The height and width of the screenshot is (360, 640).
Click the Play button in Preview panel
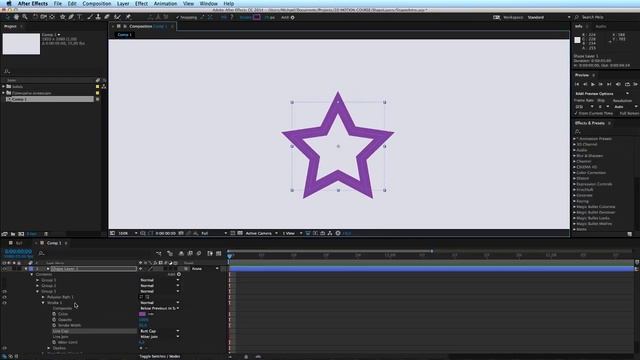tap(593, 84)
